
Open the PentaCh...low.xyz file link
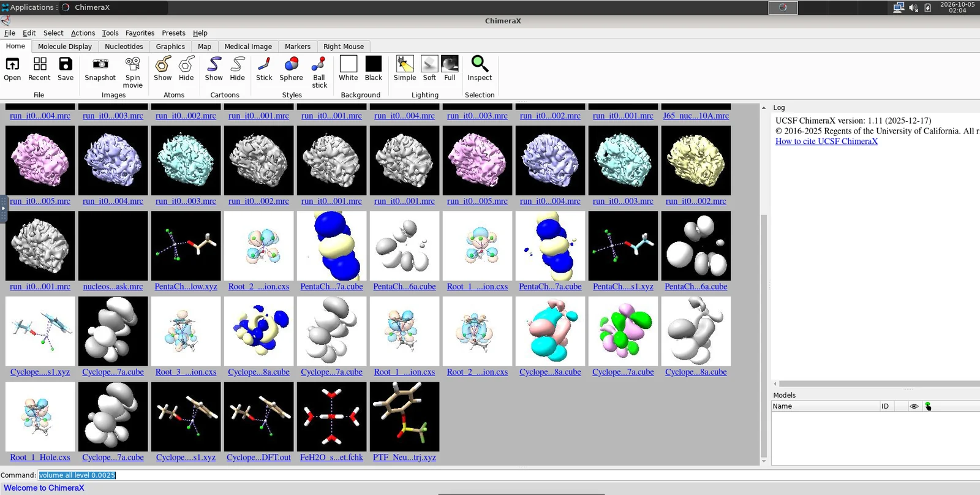(186, 287)
